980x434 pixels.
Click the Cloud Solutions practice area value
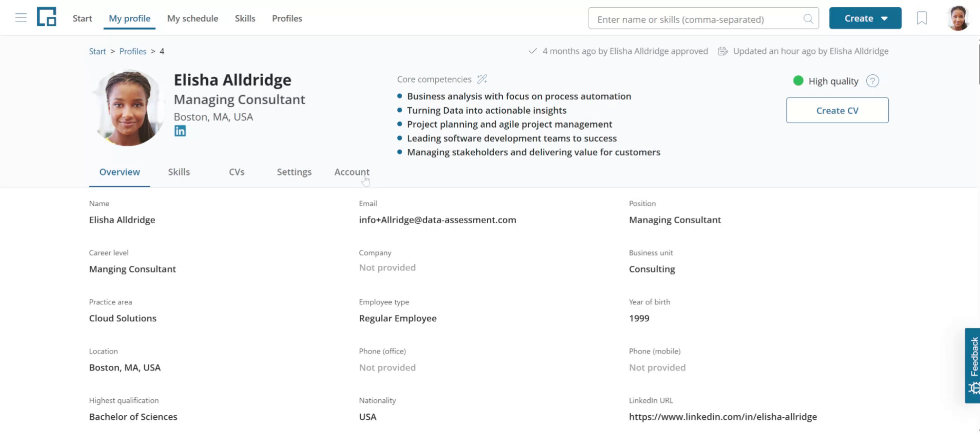point(122,318)
